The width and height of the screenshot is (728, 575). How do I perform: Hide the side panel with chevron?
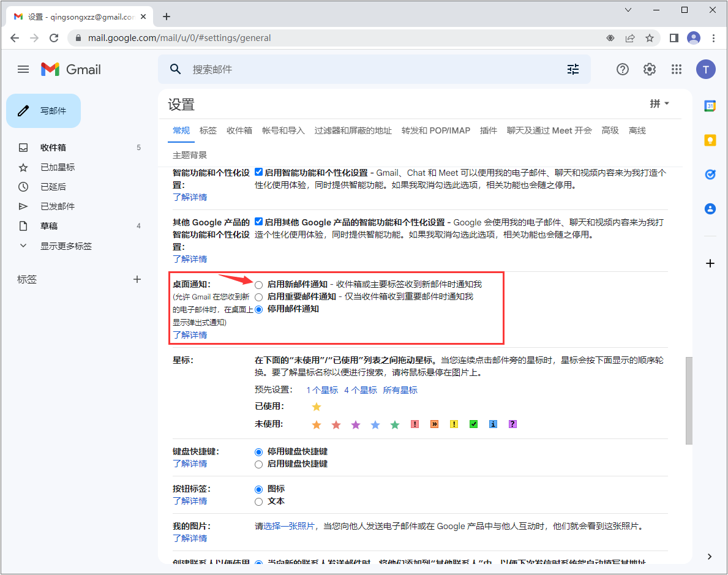pos(710,557)
